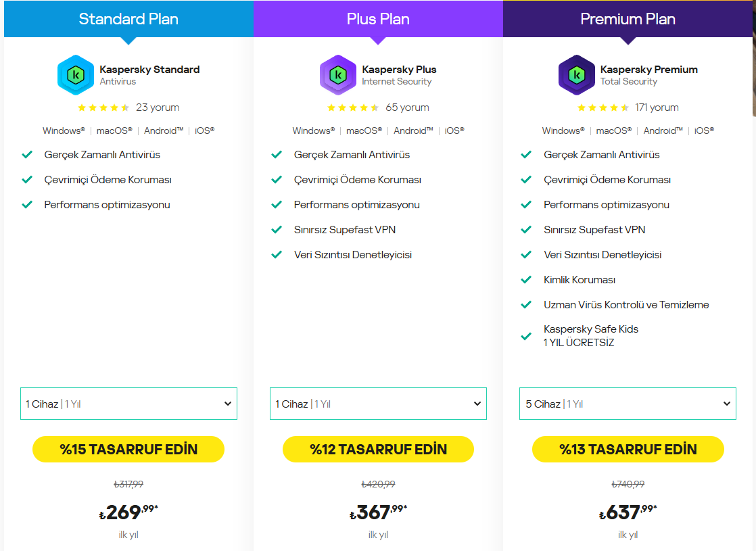Click the Premium plan star rating

tap(603, 107)
